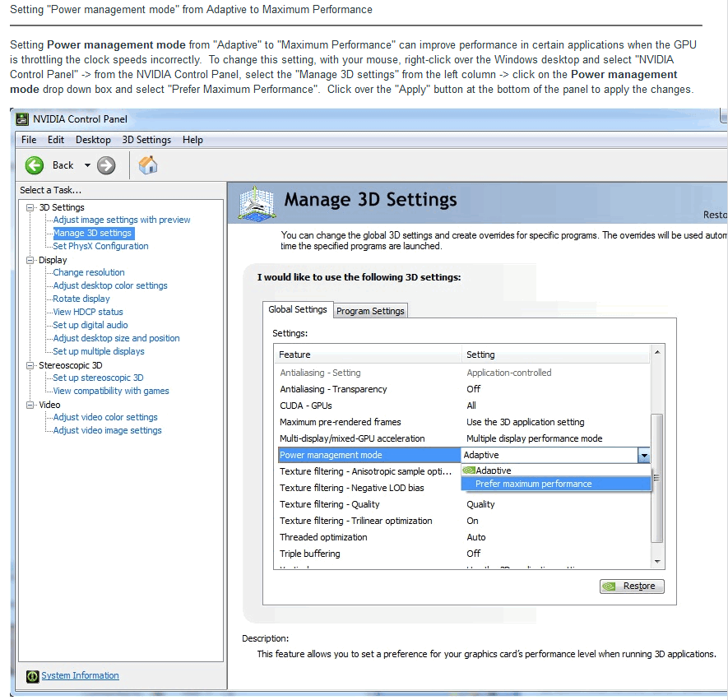Image resolution: width=728 pixels, height=700 pixels.
Task: Open the Edit menu
Action: tap(56, 140)
